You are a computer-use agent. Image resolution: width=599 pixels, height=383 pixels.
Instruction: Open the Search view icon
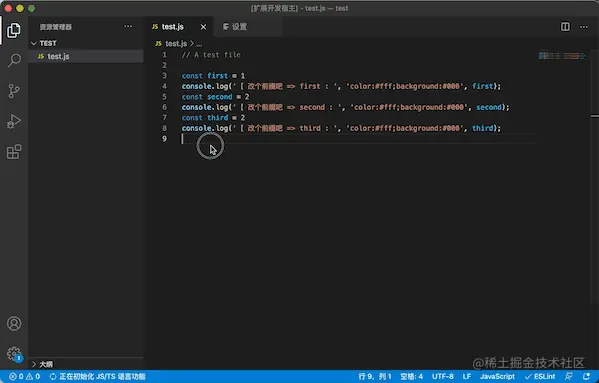14,60
